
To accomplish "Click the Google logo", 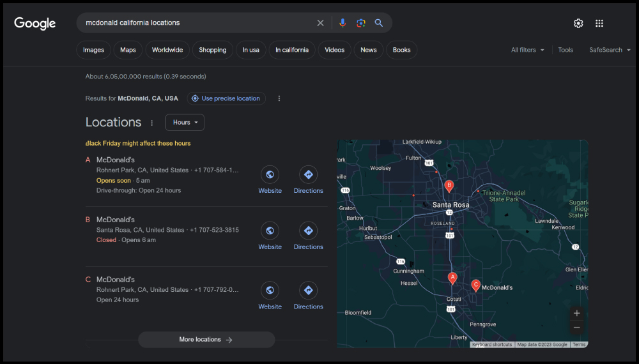I will click(x=35, y=24).
